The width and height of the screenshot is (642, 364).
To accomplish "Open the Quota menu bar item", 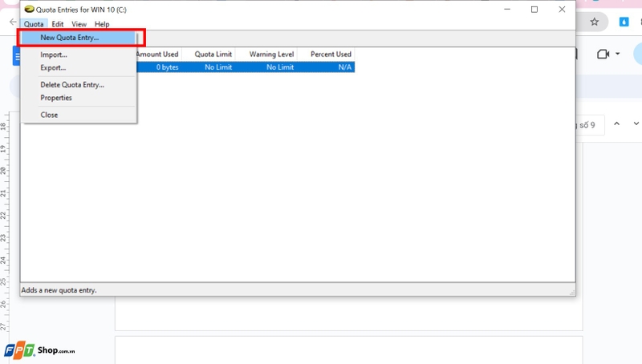I will [x=34, y=24].
